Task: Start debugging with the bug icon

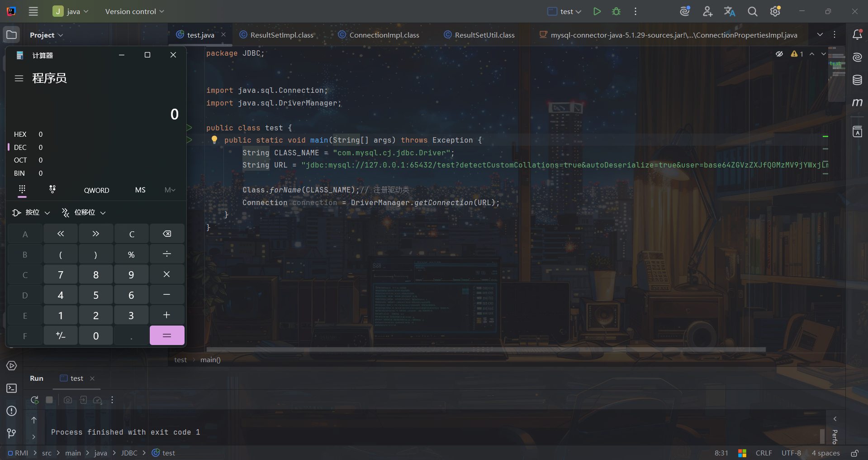Action: [x=616, y=11]
